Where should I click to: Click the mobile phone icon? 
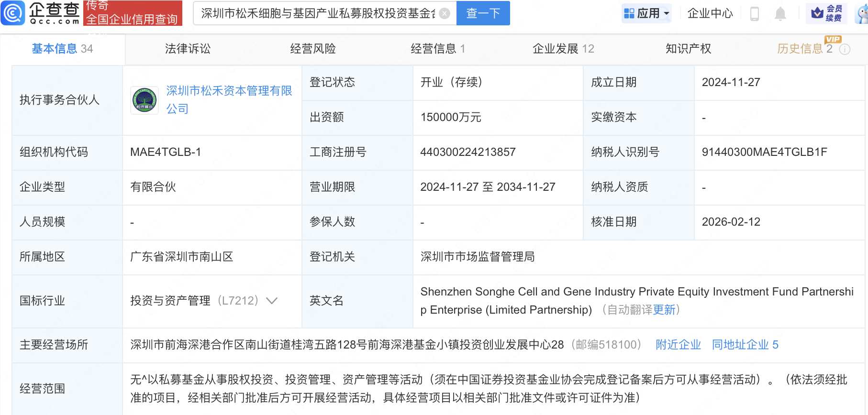[x=755, y=14]
